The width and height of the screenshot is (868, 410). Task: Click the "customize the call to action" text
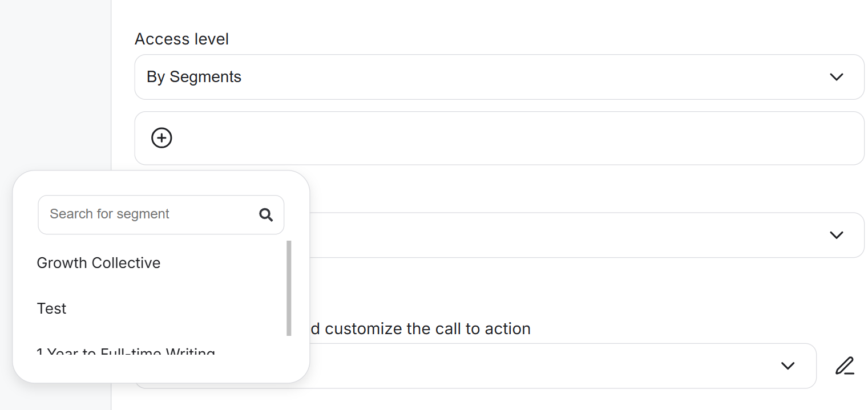point(428,329)
